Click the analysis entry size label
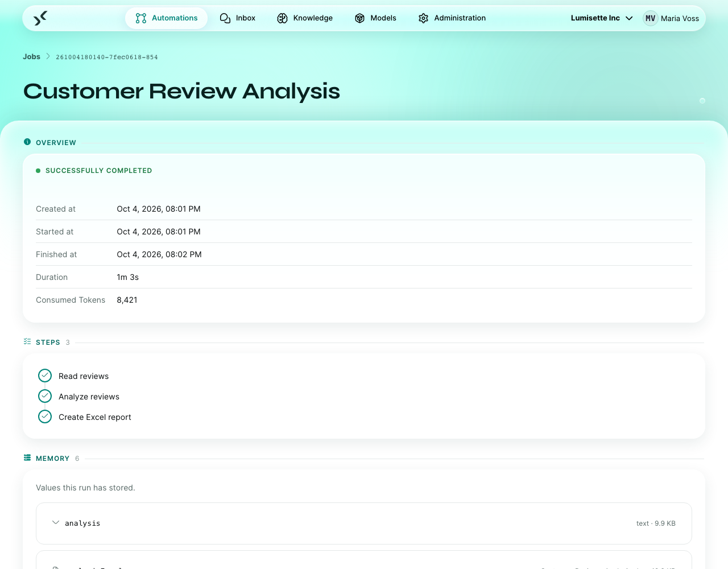 (656, 523)
